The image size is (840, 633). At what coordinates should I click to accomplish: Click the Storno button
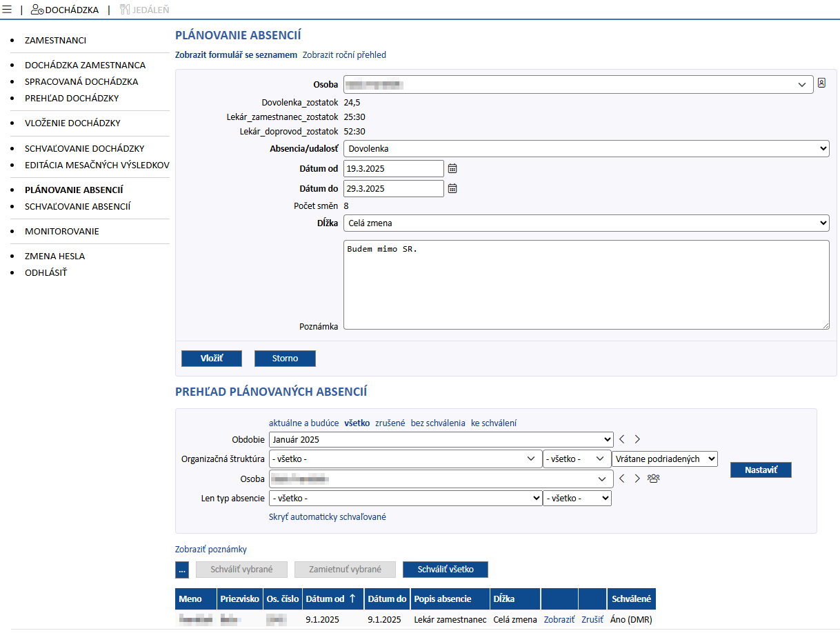tap(285, 359)
